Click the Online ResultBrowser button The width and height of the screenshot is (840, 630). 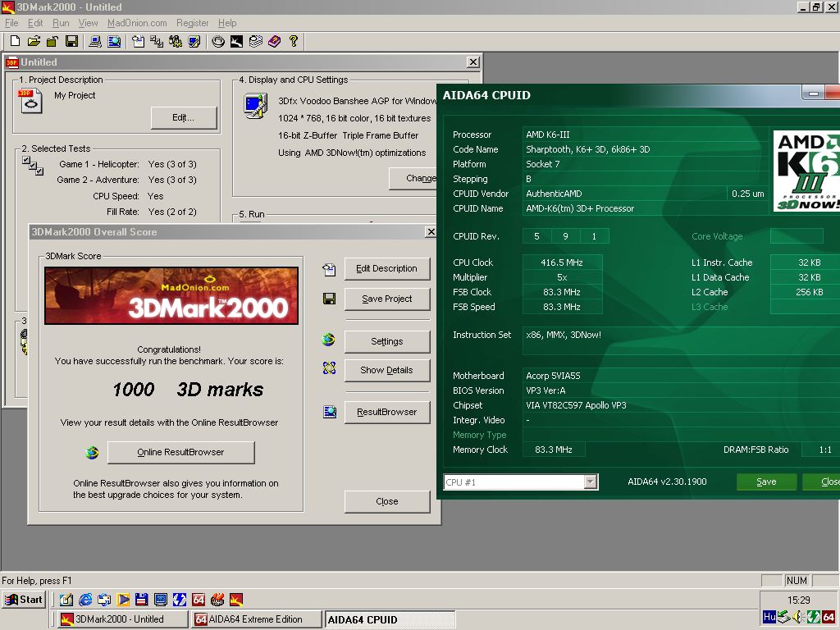point(180,452)
